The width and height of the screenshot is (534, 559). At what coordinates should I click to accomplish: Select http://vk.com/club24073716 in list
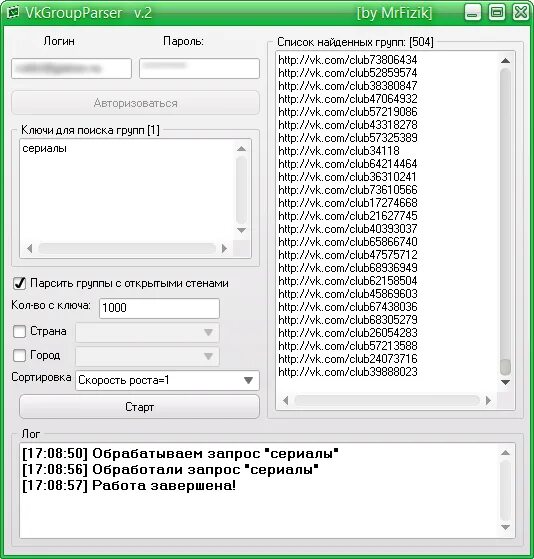click(x=348, y=359)
